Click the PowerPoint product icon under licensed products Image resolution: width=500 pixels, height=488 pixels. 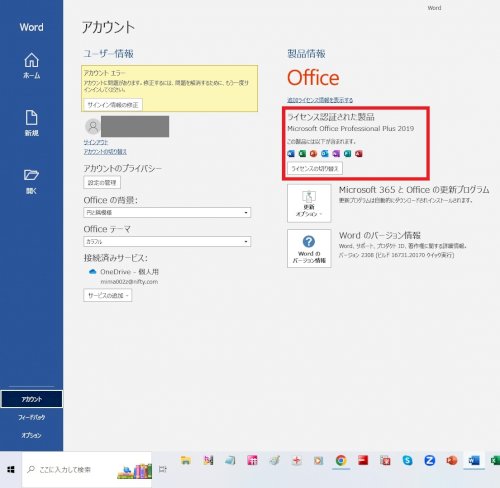coord(313,153)
